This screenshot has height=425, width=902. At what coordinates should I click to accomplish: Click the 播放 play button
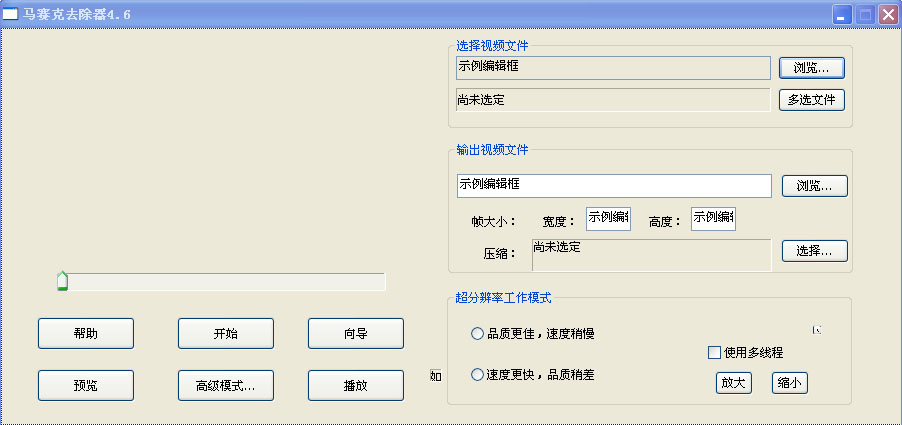click(356, 385)
